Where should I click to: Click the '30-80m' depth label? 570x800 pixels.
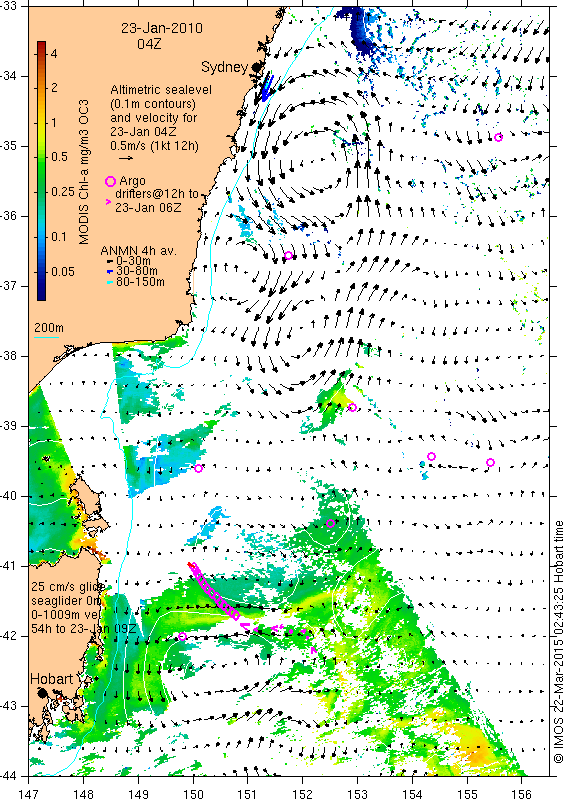(136, 271)
